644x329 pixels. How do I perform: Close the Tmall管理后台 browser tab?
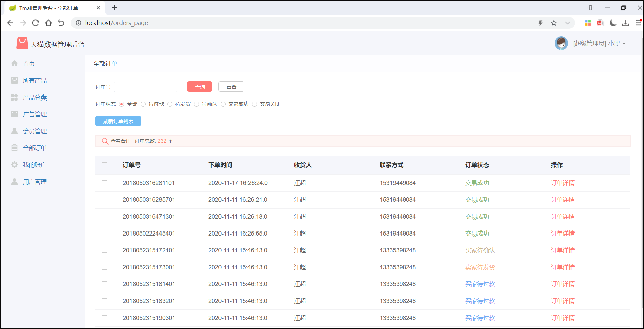pos(98,8)
